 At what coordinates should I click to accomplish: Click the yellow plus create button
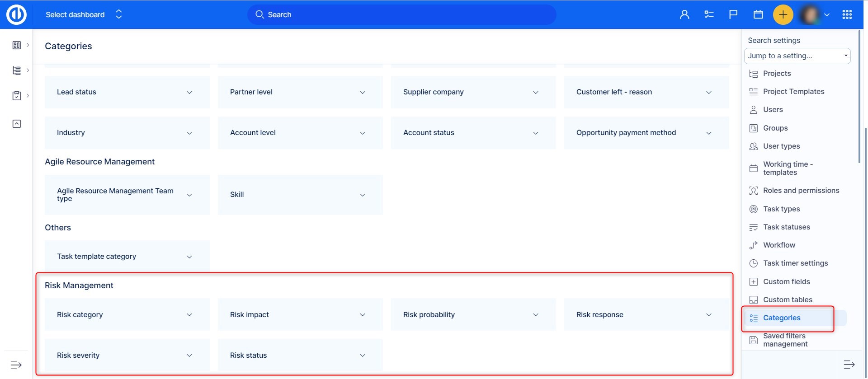coord(783,14)
